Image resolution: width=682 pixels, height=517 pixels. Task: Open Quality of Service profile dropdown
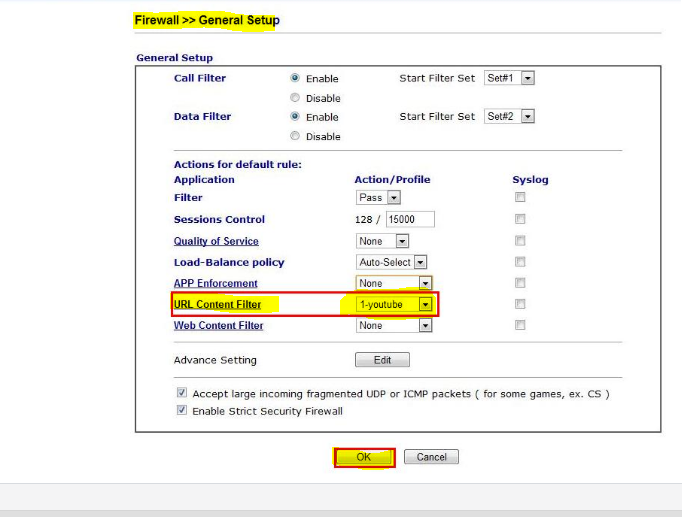point(384,241)
